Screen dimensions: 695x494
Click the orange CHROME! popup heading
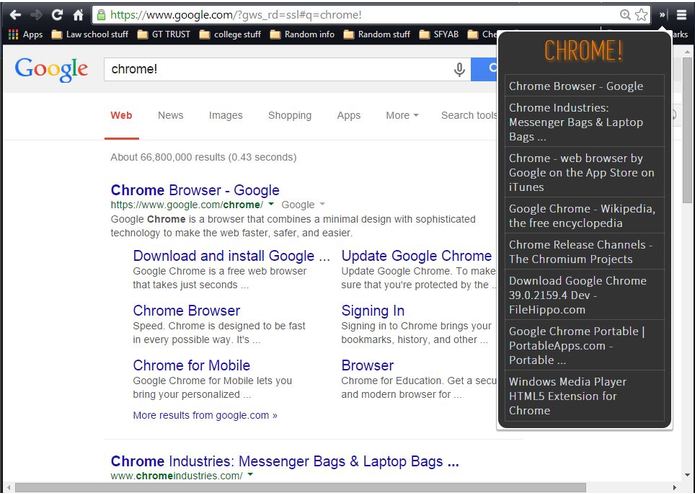(x=584, y=51)
